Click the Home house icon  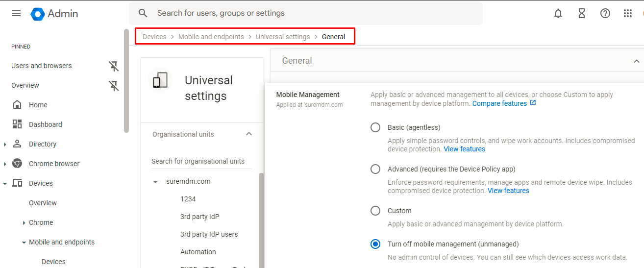tap(17, 104)
